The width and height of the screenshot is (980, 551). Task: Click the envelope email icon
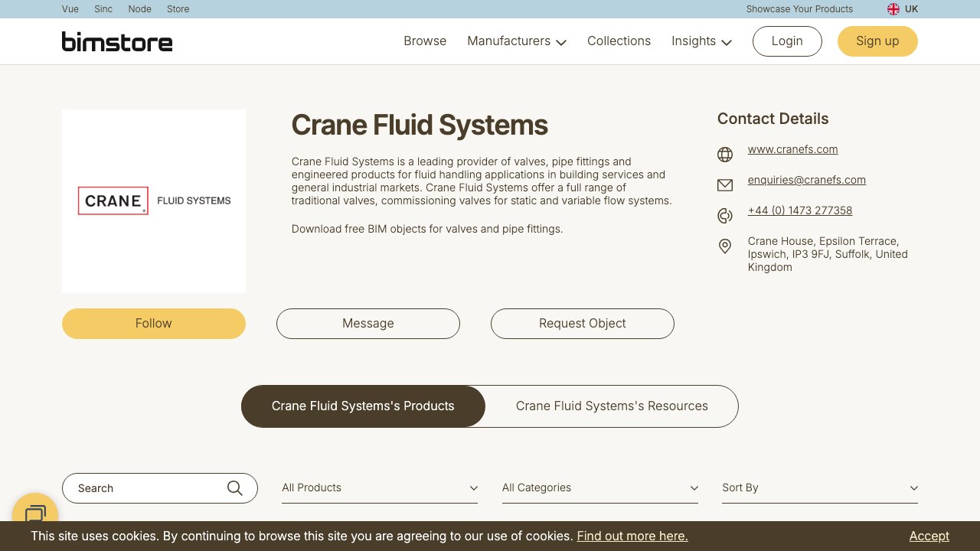coord(725,185)
